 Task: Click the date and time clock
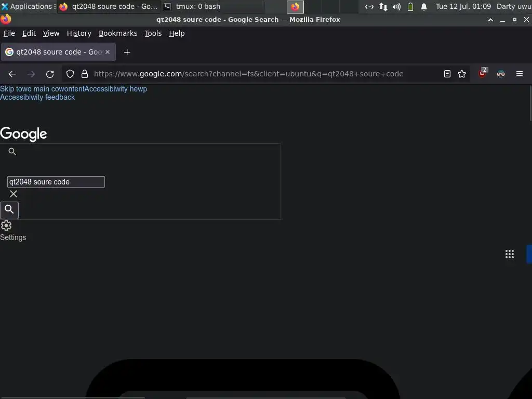coord(463,6)
